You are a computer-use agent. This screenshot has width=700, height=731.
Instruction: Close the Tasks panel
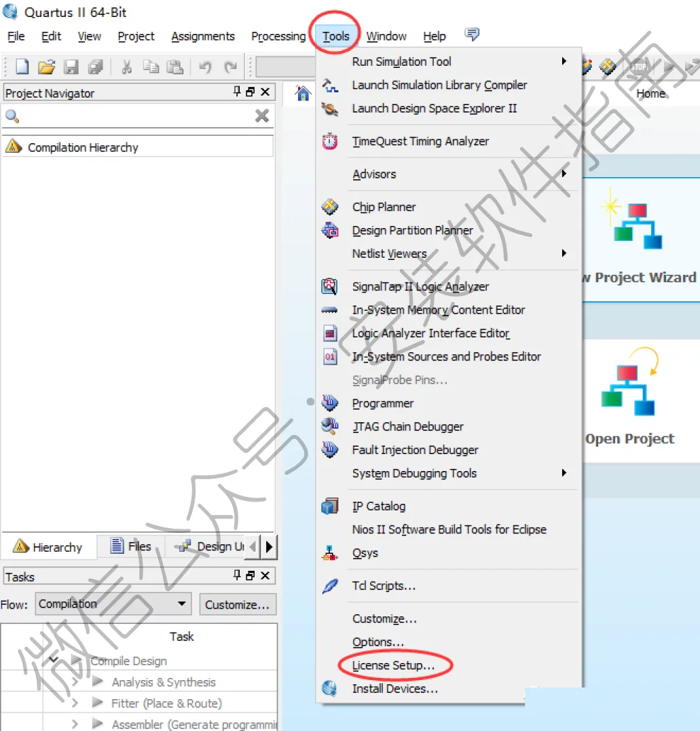(265, 576)
